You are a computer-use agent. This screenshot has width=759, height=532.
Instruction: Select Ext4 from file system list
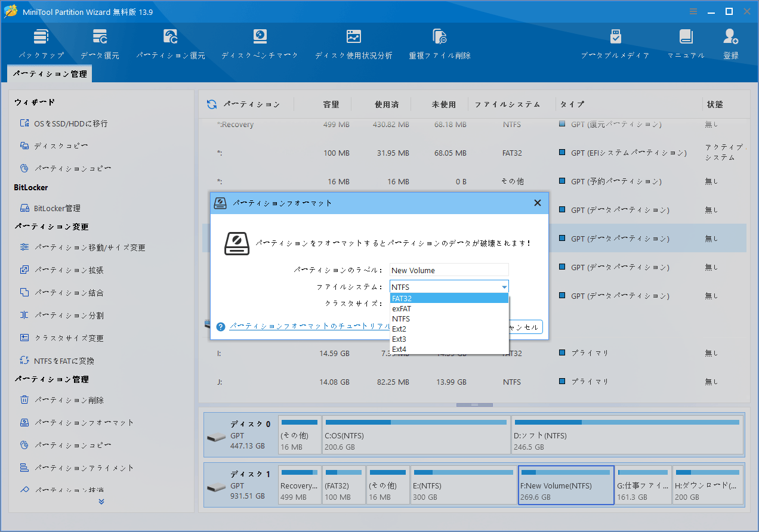[449, 349]
